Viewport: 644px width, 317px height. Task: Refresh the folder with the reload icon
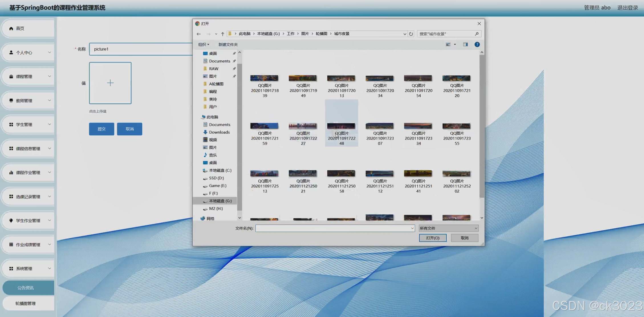(x=411, y=34)
